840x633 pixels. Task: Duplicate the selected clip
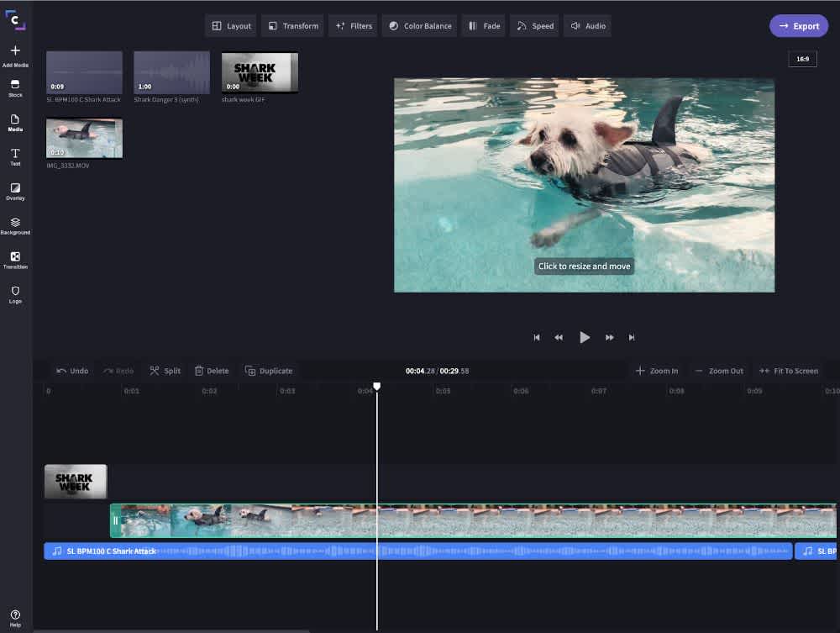coord(269,371)
